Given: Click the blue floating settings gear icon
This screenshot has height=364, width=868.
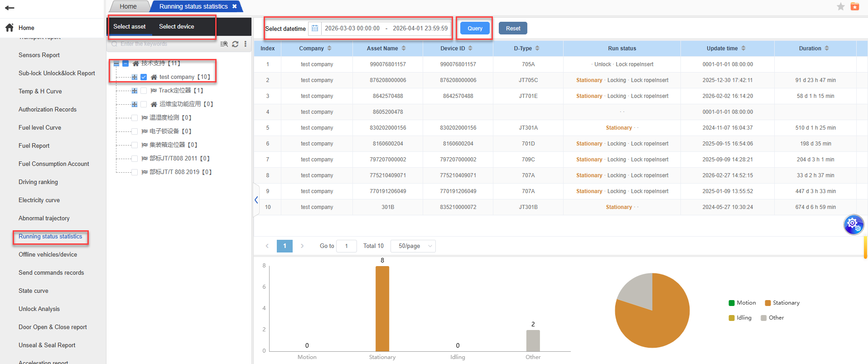Looking at the screenshot, I should [853, 224].
